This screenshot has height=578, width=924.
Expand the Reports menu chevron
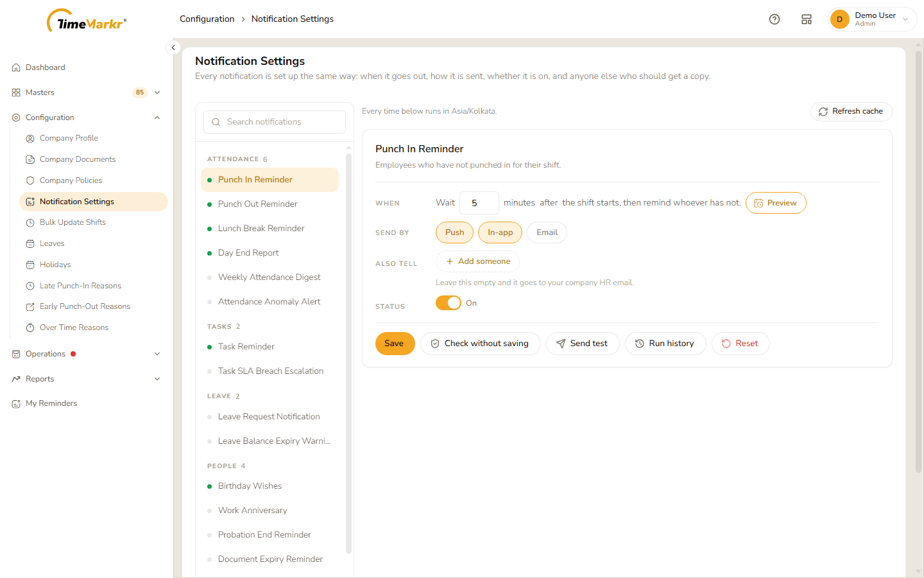[x=157, y=379]
